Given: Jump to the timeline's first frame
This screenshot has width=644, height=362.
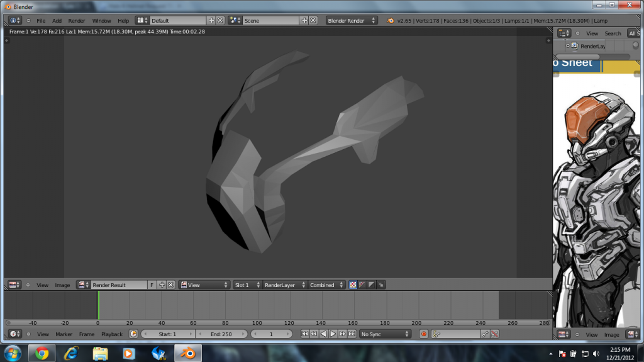Looking at the screenshot, I should click(x=304, y=334).
